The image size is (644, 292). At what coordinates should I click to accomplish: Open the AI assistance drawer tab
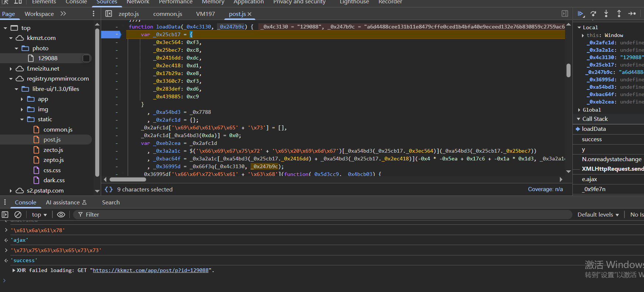pyautogui.click(x=66, y=202)
